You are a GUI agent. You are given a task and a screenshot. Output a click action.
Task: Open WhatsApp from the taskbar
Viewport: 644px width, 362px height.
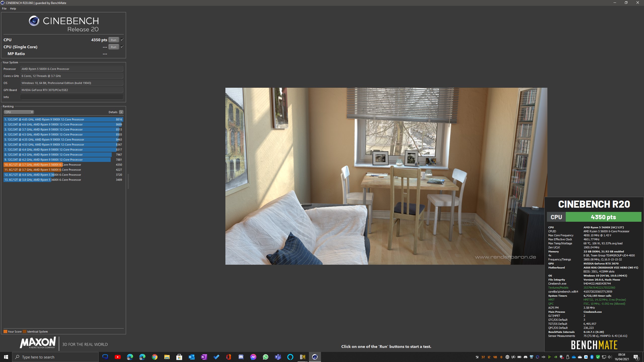(x=265, y=357)
